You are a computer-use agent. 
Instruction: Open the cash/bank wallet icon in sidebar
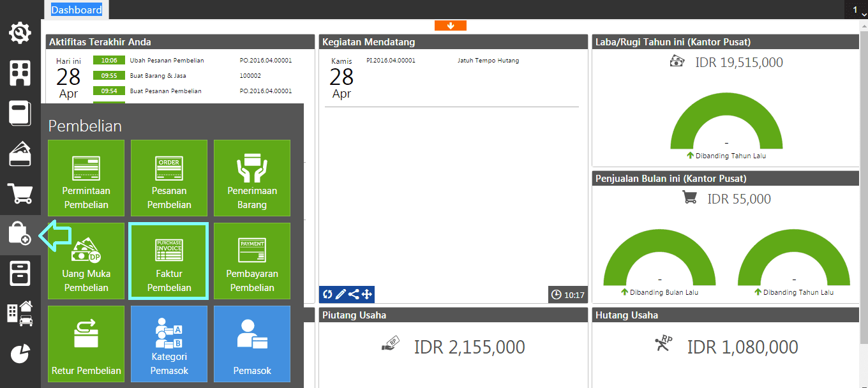coord(20,153)
